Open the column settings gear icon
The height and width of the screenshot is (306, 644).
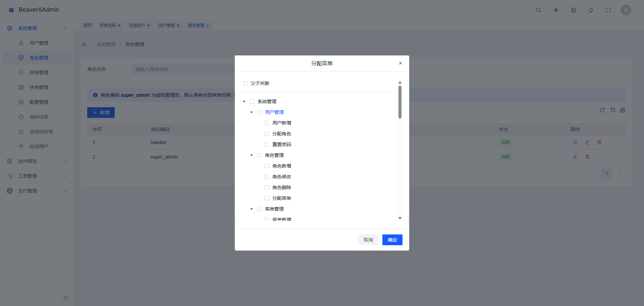tap(623, 110)
